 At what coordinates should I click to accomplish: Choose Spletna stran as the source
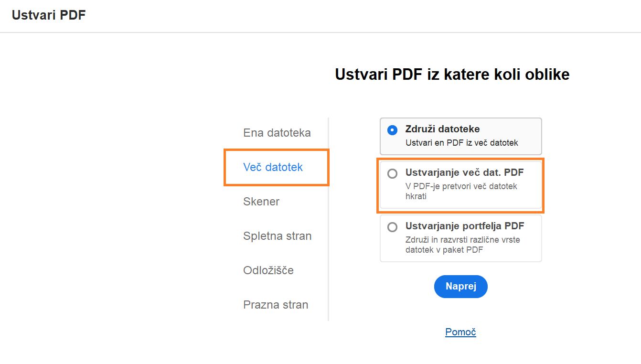coord(277,236)
